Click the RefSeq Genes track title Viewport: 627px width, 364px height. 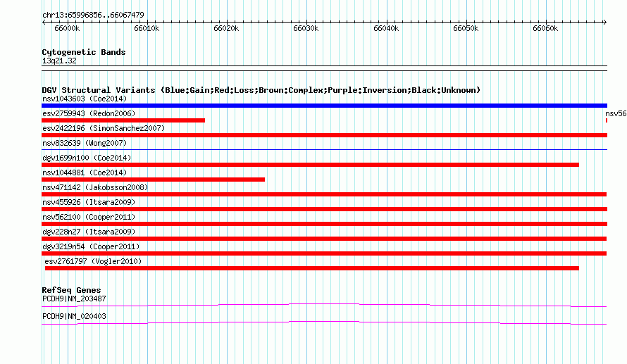(x=71, y=290)
